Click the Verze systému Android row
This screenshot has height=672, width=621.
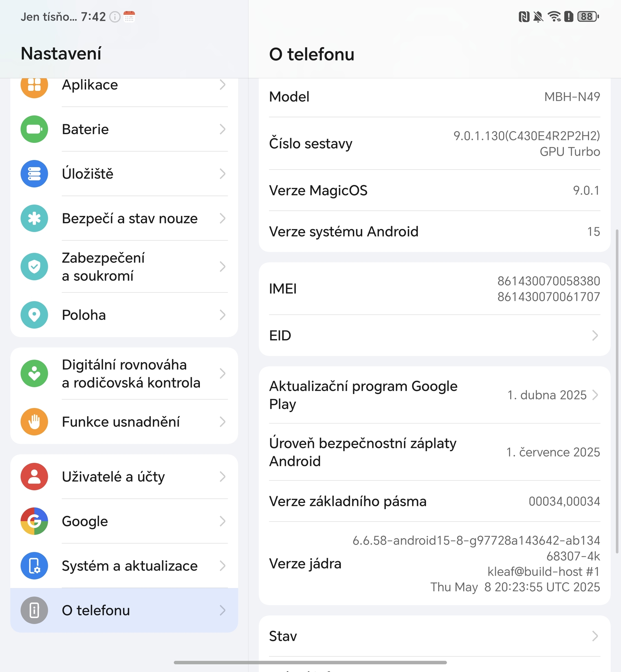pos(434,231)
